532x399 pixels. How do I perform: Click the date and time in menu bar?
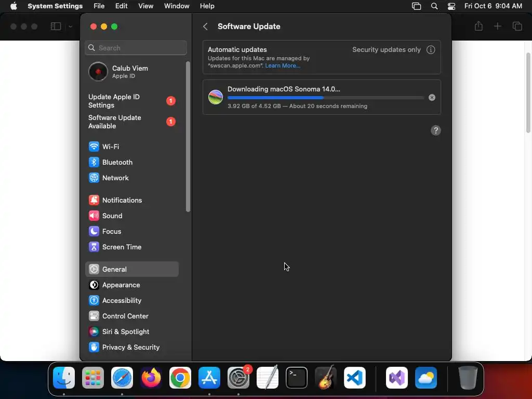point(493,6)
